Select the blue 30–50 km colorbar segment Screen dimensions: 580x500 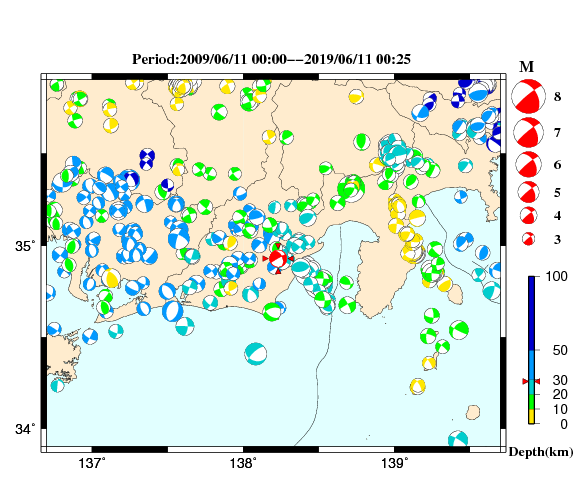pyautogui.click(x=532, y=365)
